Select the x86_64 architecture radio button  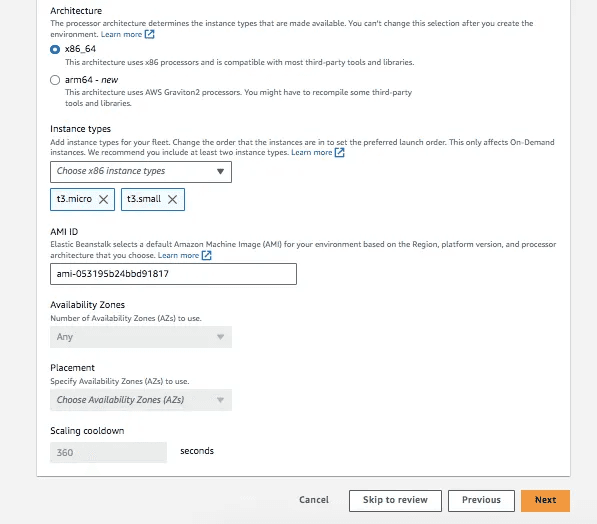pos(55,50)
